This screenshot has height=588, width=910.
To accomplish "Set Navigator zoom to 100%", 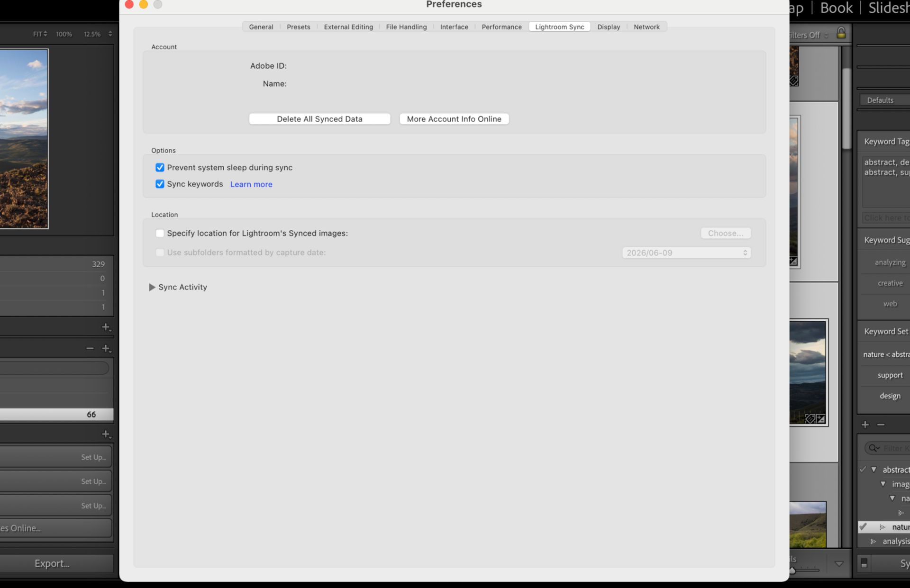I will click(x=64, y=34).
